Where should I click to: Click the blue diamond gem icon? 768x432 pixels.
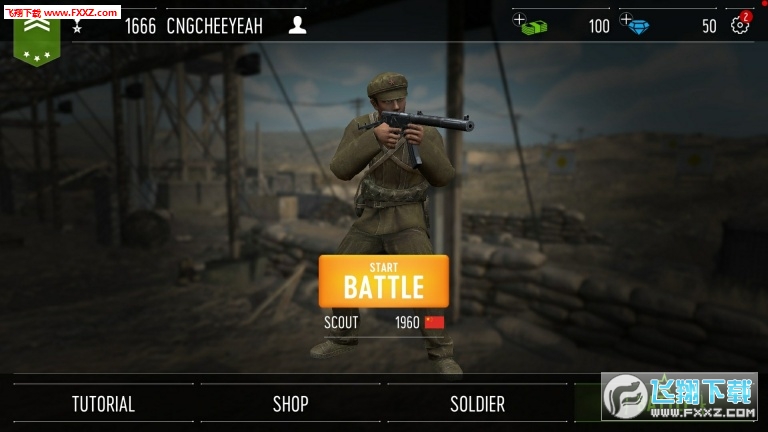point(639,27)
